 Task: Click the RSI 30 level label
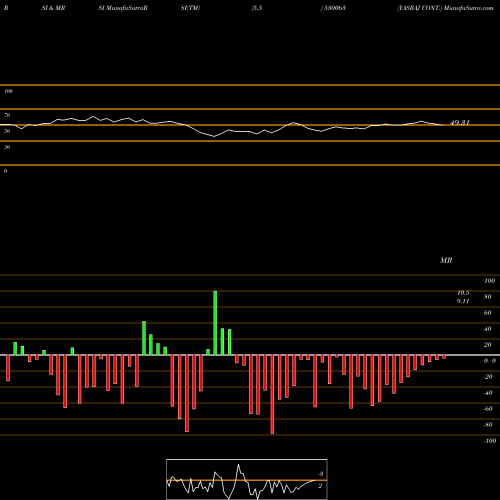7,147
